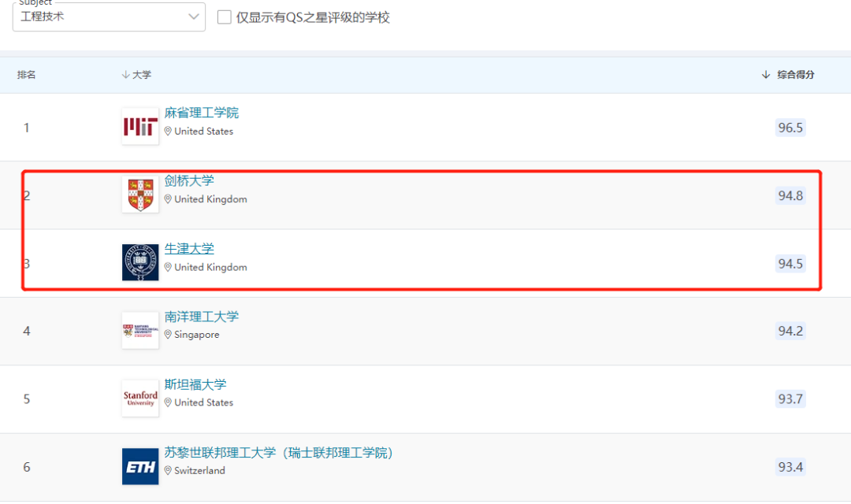Click the location pin icon beside Switzerland

click(x=169, y=470)
